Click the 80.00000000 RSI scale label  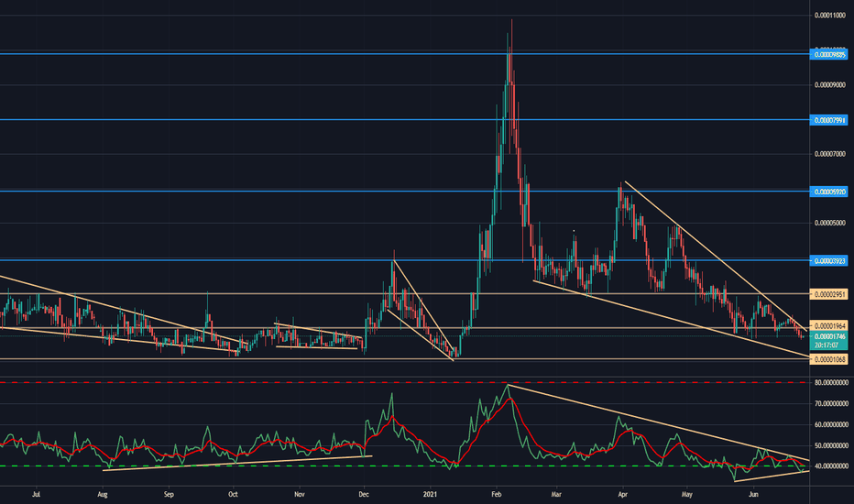pyautogui.click(x=832, y=383)
